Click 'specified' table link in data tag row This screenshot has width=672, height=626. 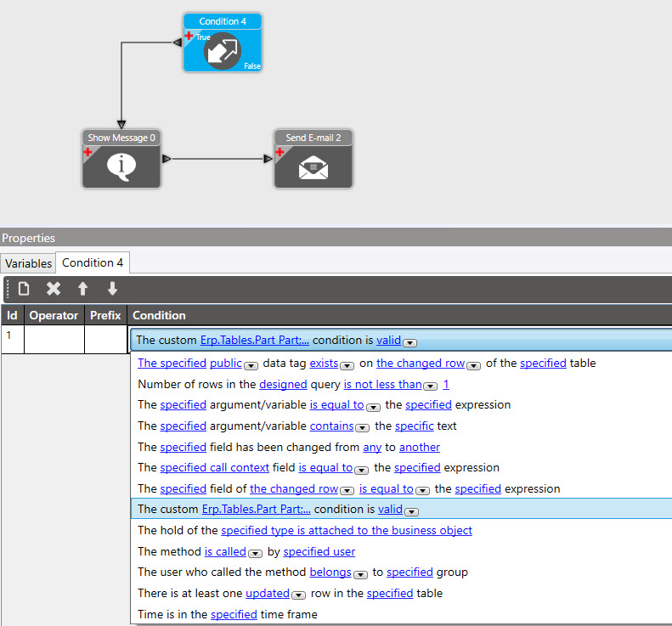point(543,363)
